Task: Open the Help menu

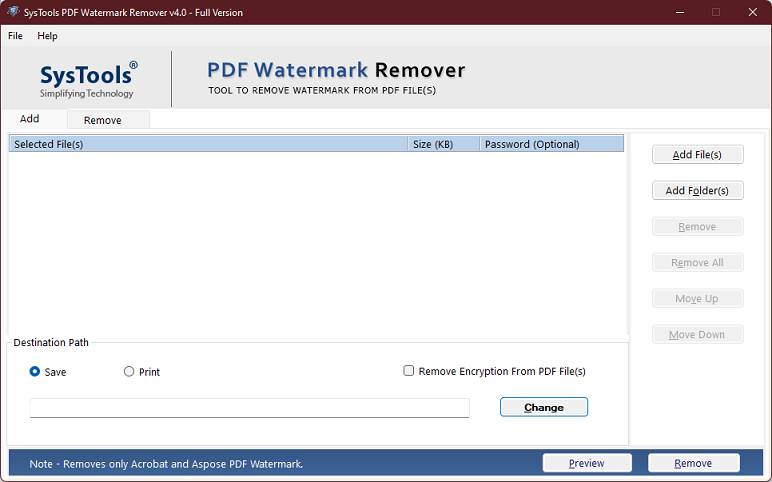Action: (x=47, y=36)
